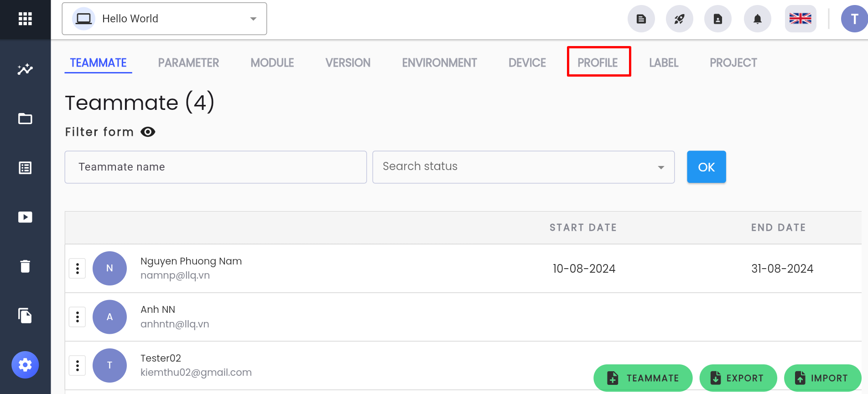
Task: Click the play video sidebar icon
Action: (25, 217)
